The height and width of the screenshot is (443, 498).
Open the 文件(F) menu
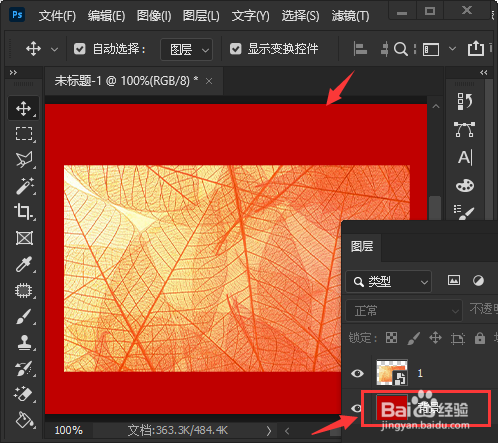pos(57,16)
